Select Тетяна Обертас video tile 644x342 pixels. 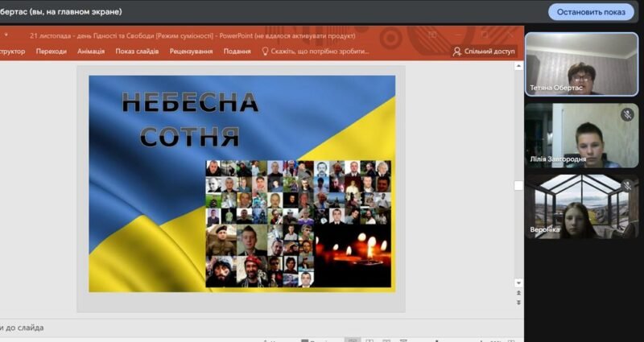tap(581, 64)
